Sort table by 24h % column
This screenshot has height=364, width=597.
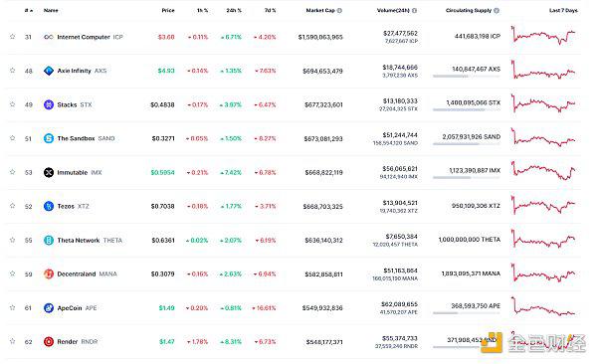tap(234, 11)
